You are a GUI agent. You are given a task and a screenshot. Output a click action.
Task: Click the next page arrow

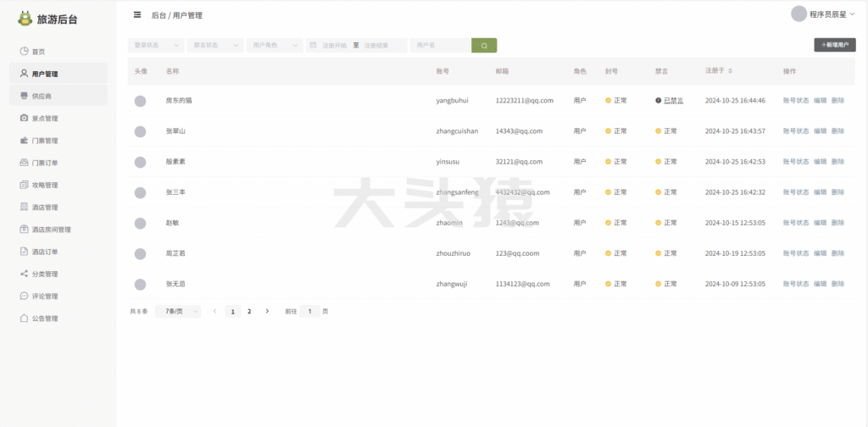tap(267, 312)
